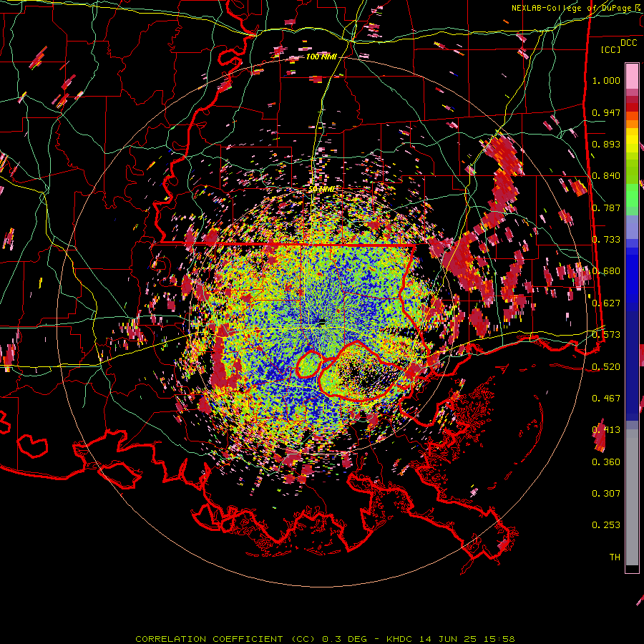Screen dimensions: 644x644
Task: Select the 0.573 scale value
Action: (x=606, y=335)
